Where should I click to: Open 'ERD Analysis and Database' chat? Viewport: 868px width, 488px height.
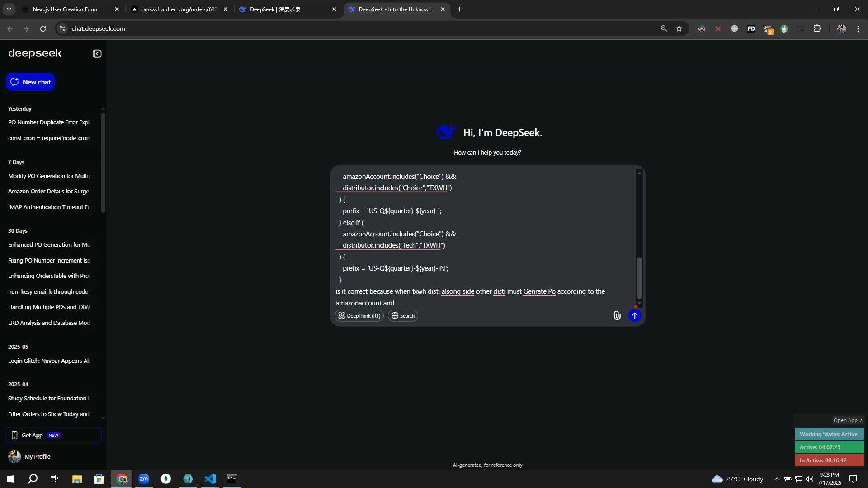pos(49,323)
